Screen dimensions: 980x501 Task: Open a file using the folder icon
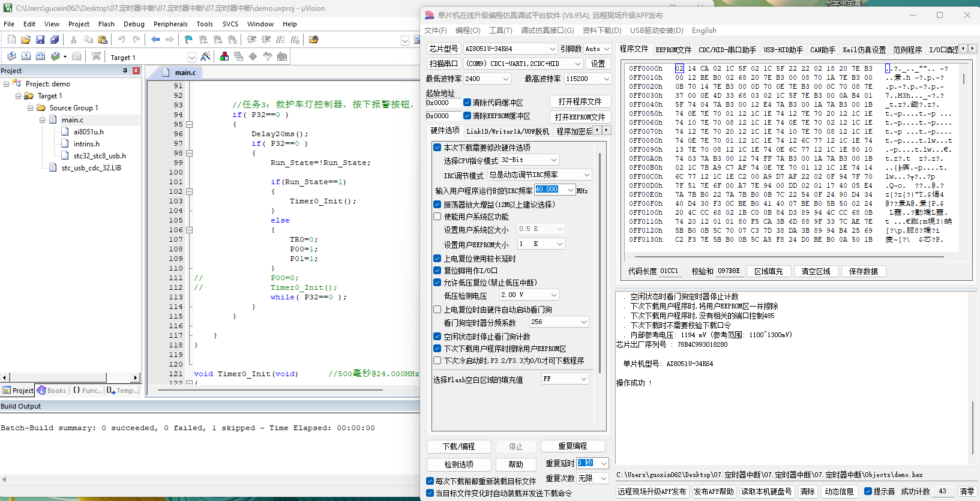26,40
